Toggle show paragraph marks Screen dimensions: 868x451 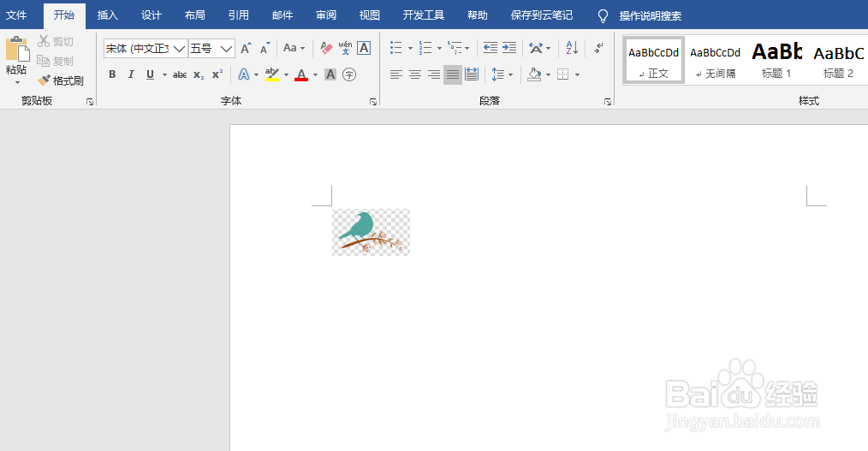[x=598, y=48]
